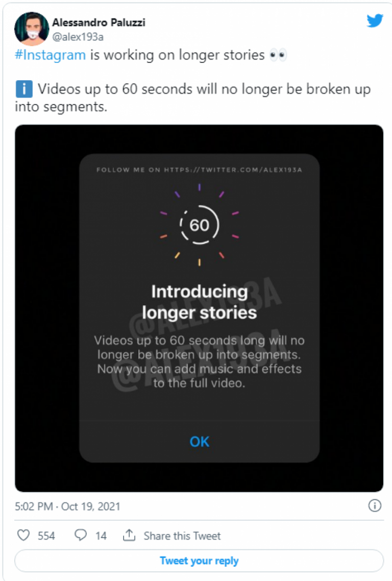392x581 pixels.
Task: Click the Introducing longer stories heading
Action: 200,302
